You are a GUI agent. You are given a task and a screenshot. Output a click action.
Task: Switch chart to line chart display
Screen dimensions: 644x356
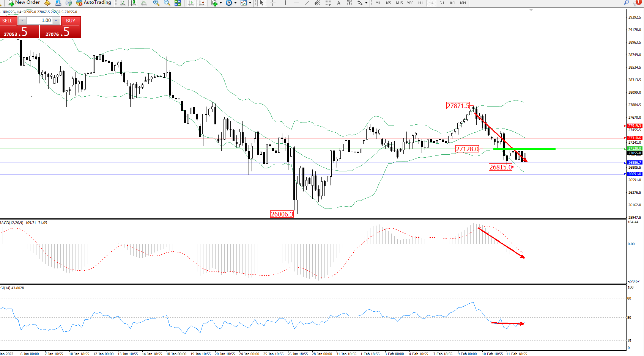144,3
